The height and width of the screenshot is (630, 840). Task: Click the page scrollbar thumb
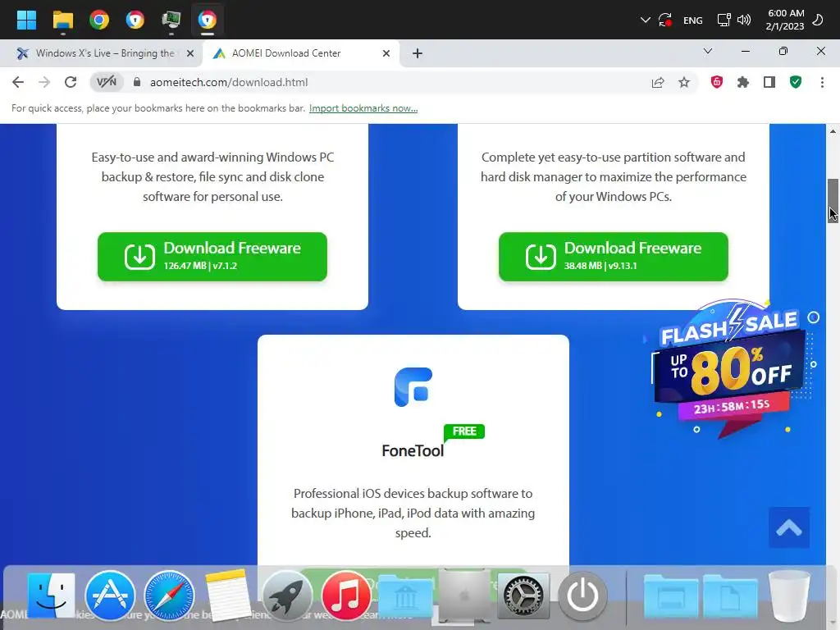tap(833, 200)
